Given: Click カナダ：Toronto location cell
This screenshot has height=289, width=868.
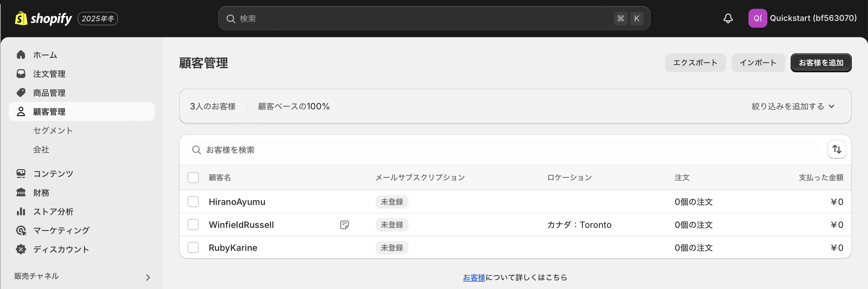Looking at the screenshot, I should pos(579,225).
